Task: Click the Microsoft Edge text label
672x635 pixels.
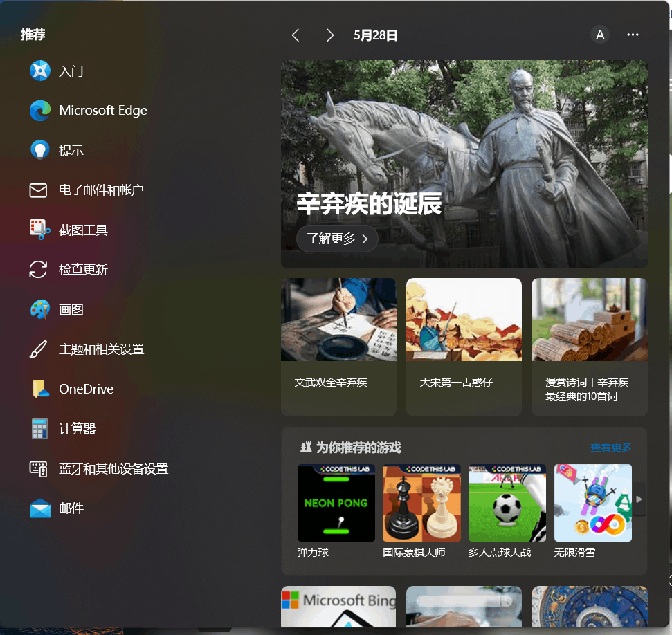Action: (103, 111)
